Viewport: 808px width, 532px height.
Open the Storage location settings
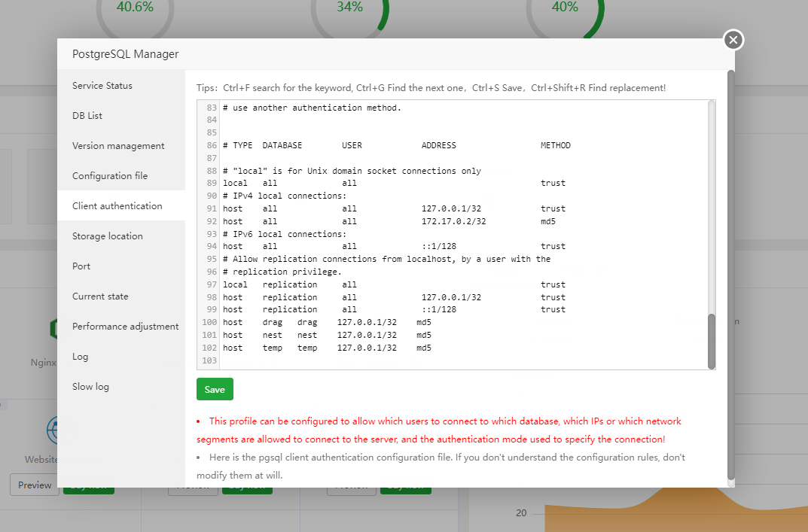pos(107,236)
